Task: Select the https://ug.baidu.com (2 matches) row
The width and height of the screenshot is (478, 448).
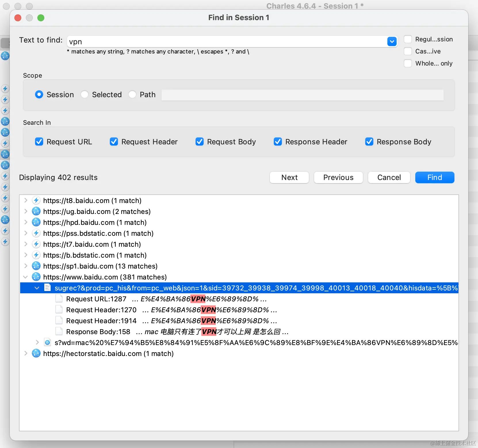Action: click(239, 211)
